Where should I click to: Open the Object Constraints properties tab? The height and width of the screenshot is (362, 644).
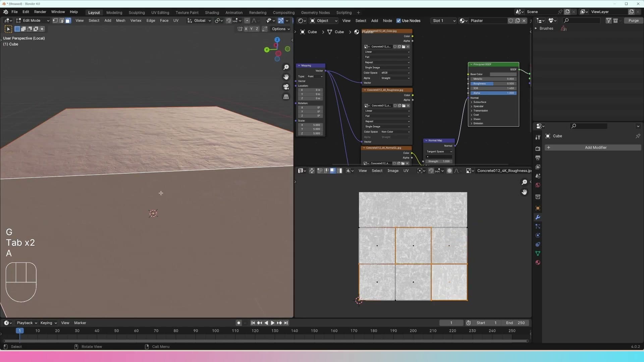coord(538,244)
